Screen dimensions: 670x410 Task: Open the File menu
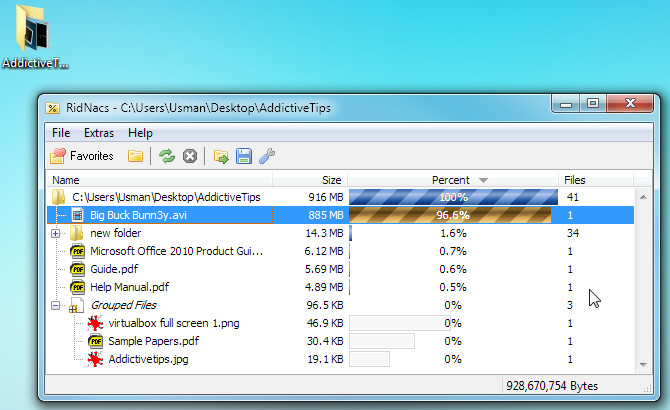[61, 133]
